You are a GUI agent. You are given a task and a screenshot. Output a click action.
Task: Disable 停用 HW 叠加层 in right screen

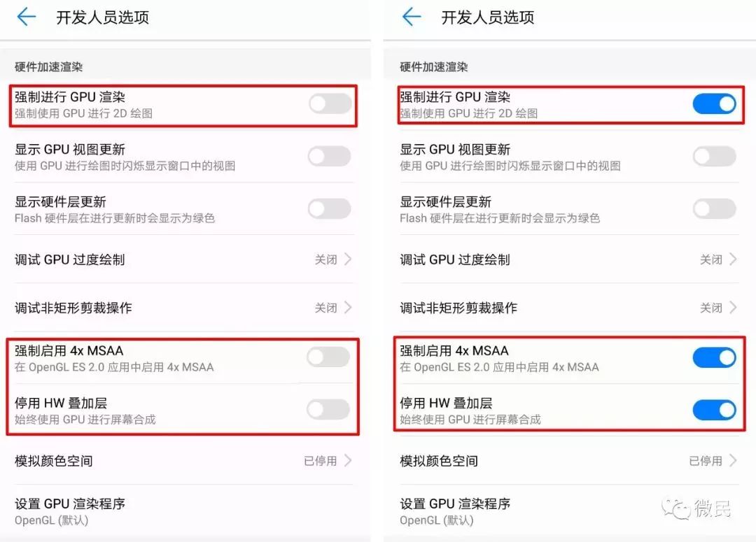(715, 410)
